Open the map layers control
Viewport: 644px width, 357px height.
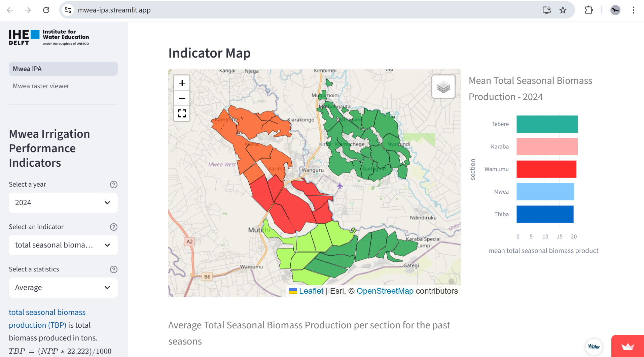pos(443,87)
